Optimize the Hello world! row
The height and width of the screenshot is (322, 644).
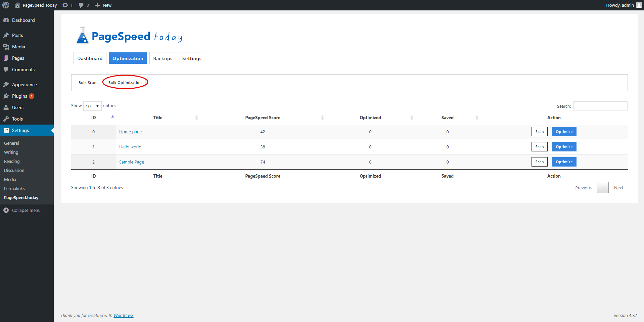pyautogui.click(x=564, y=147)
